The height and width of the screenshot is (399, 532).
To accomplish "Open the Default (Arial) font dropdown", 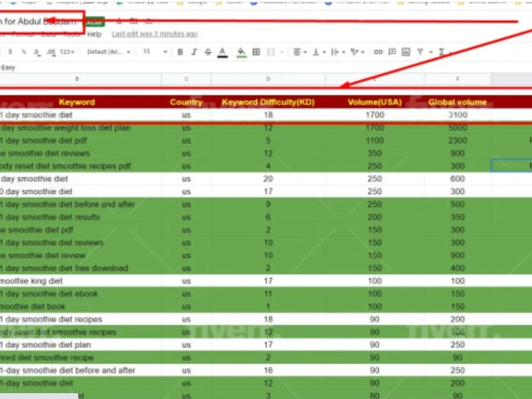I will 109,52.
